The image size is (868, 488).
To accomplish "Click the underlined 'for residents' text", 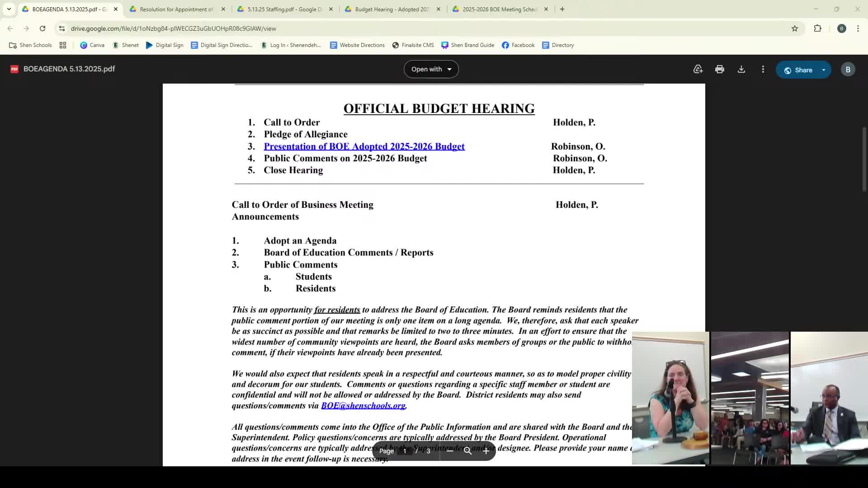I will coord(337,310).
